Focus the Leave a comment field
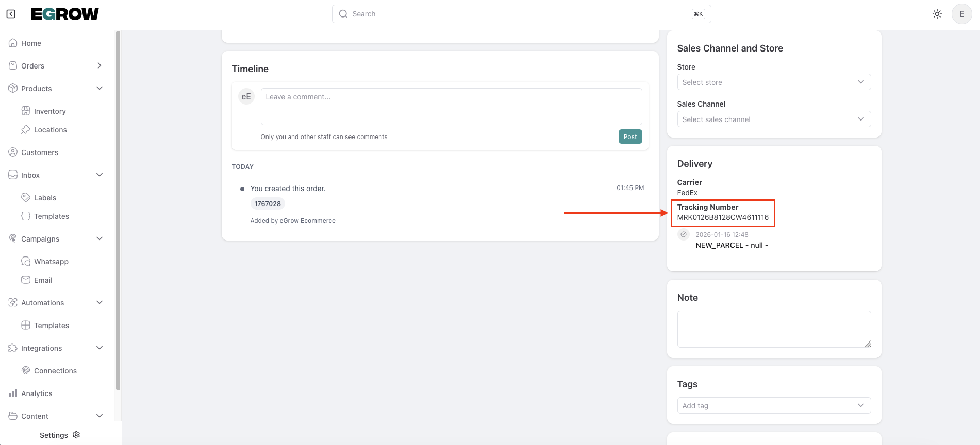980x445 pixels. click(x=451, y=107)
